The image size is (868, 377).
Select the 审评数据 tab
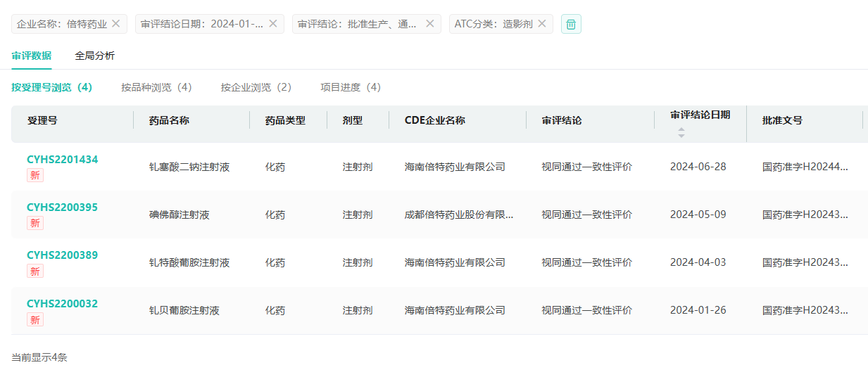pos(31,56)
